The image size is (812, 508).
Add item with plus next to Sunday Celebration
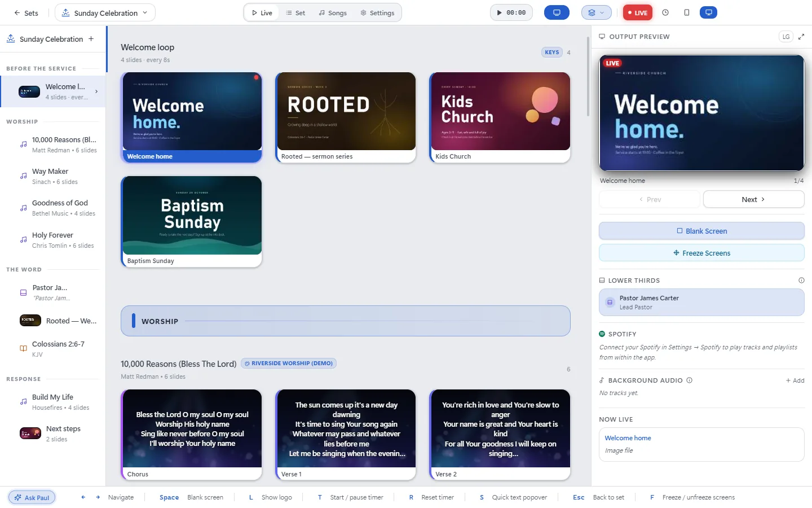pos(91,39)
